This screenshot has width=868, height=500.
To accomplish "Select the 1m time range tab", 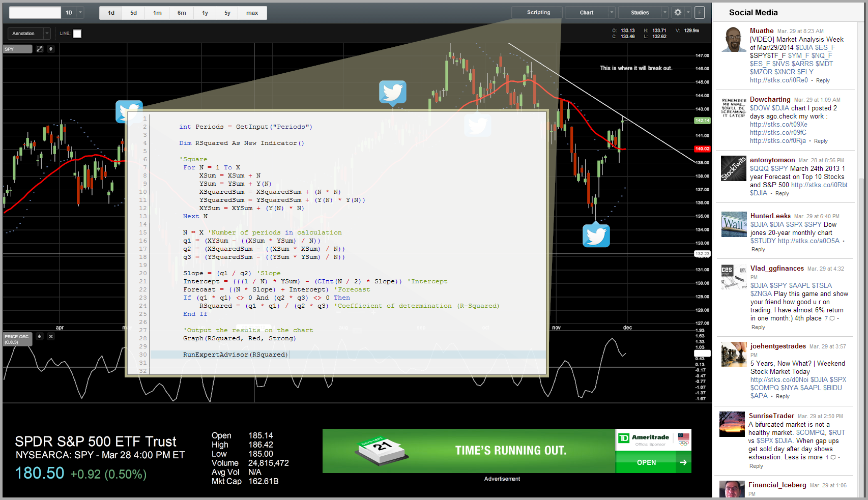I will (157, 13).
